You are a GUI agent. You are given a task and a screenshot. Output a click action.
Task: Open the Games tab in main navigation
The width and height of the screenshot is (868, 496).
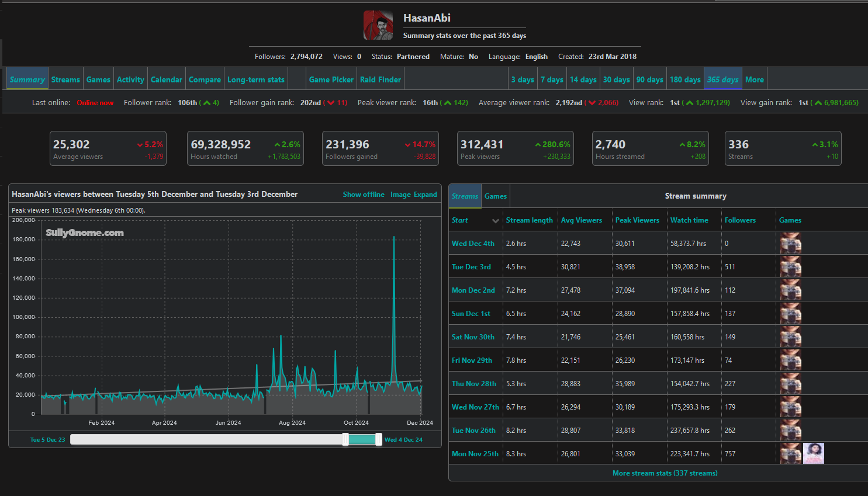tap(98, 79)
